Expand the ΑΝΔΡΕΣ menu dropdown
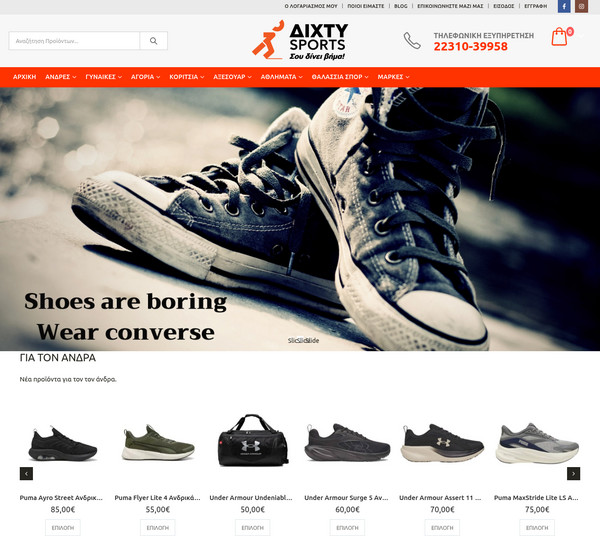This screenshot has width=600, height=536. (x=60, y=77)
